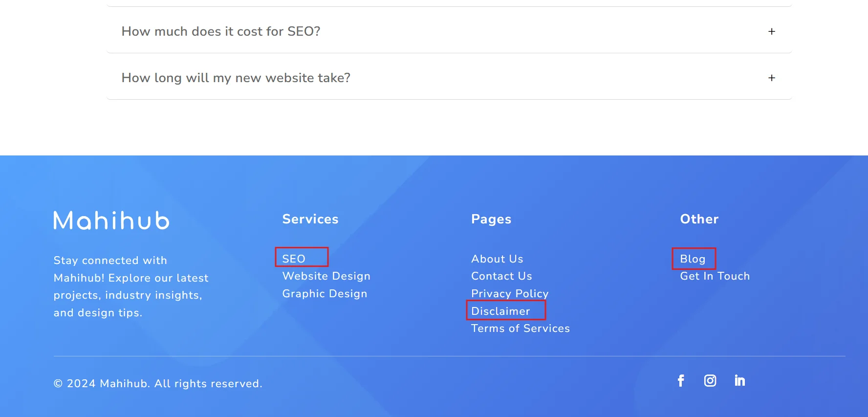868x417 pixels.
Task: Open the Facebook social icon
Action: click(681, 380)
